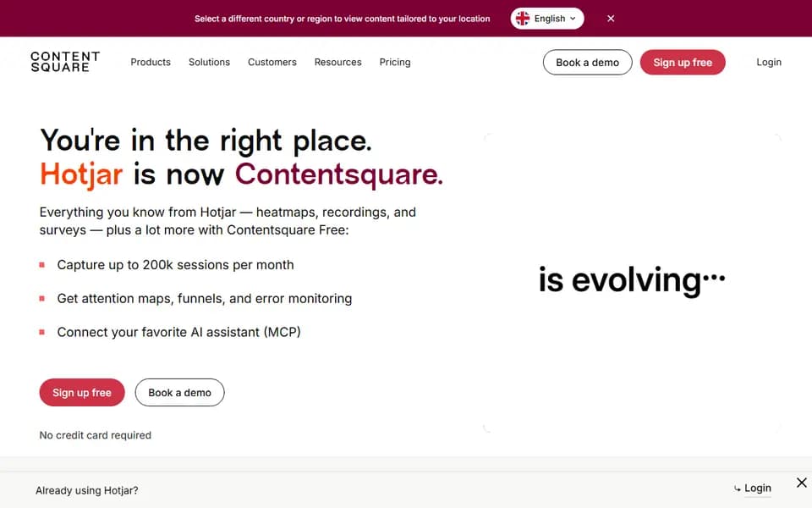The image size is (812, 508).
Task: Click the hero Book a demo button
Action: [x=179, y=392]
